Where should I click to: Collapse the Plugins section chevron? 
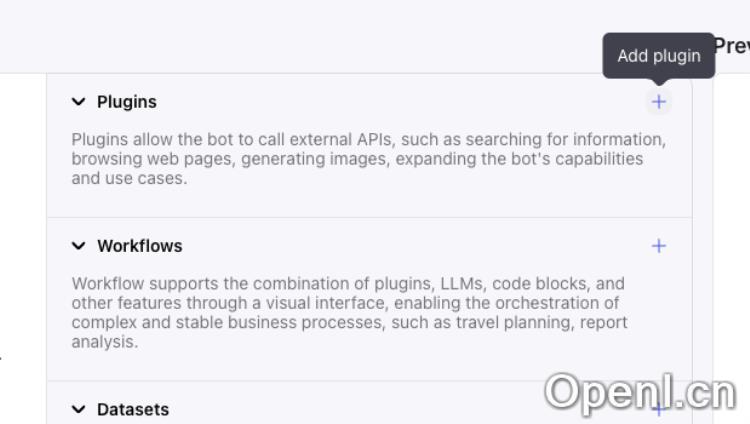click(79, 102)
